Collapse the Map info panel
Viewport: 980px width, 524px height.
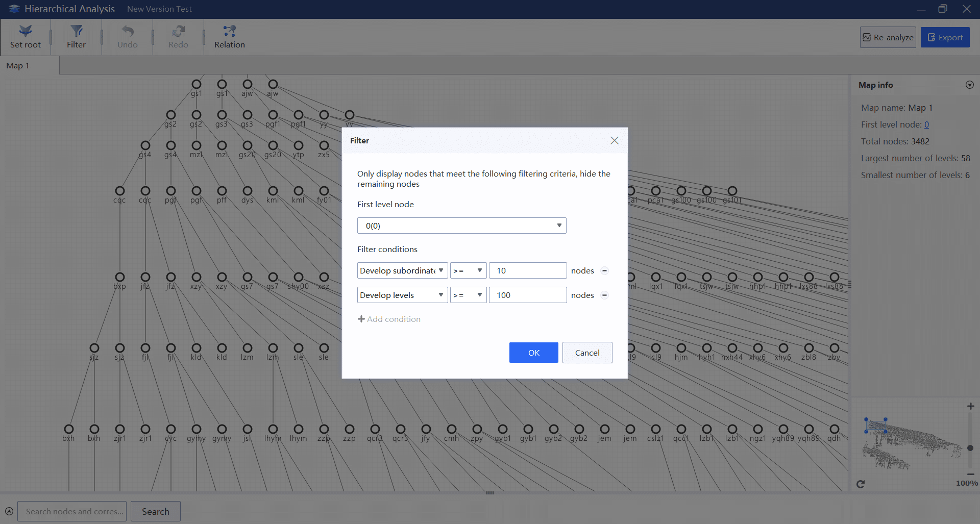970,85
